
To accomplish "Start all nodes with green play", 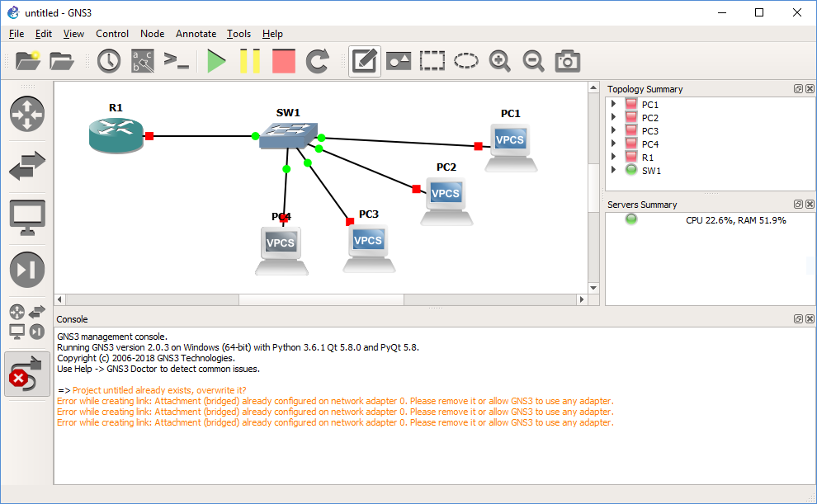I will pyautogui.click(x=216, y=61).
